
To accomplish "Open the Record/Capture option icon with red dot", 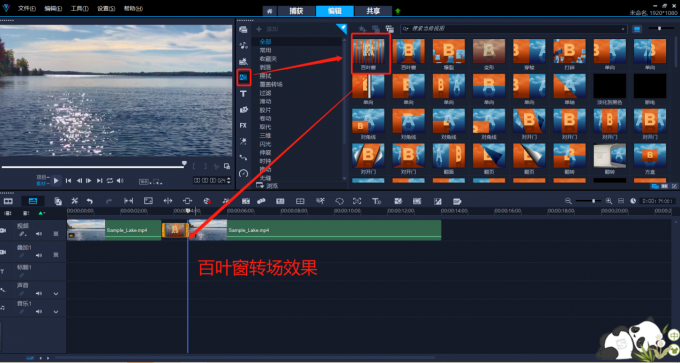I will (207, 201).
